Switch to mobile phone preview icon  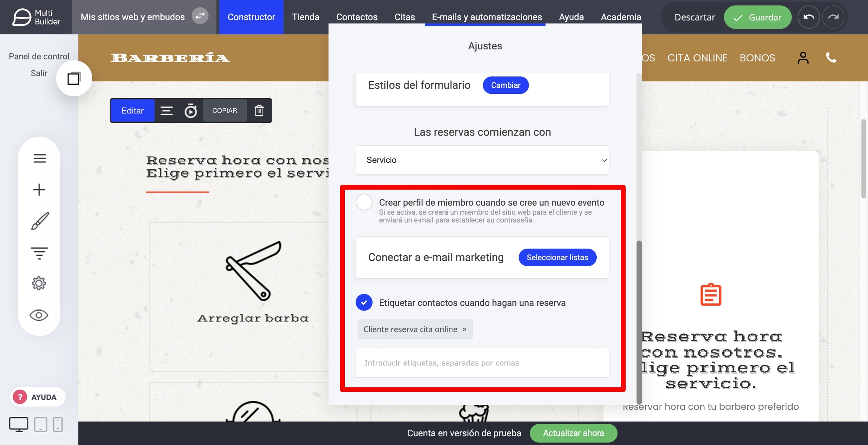point(58,424)
